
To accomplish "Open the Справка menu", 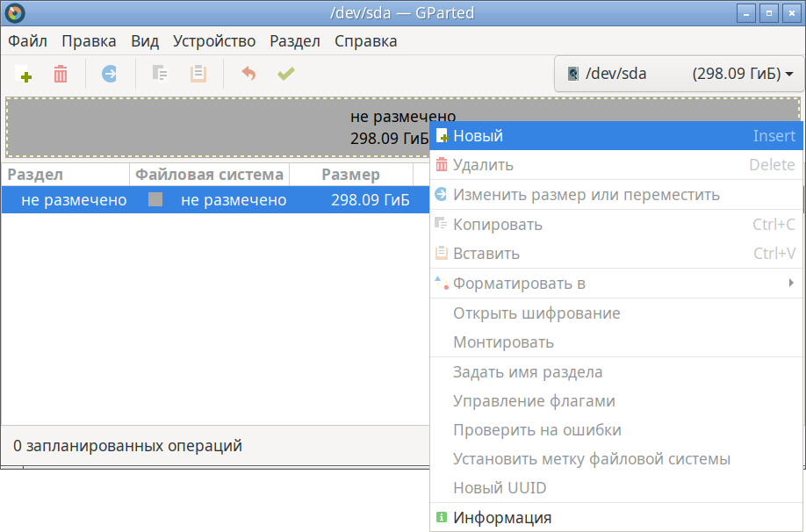I will [365, 41].
